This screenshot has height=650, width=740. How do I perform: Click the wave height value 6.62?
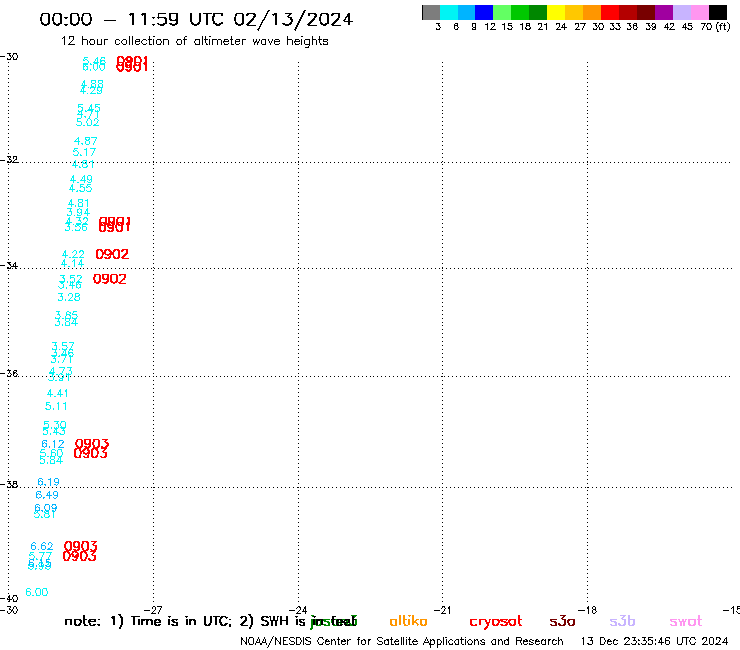pos(42,547)
